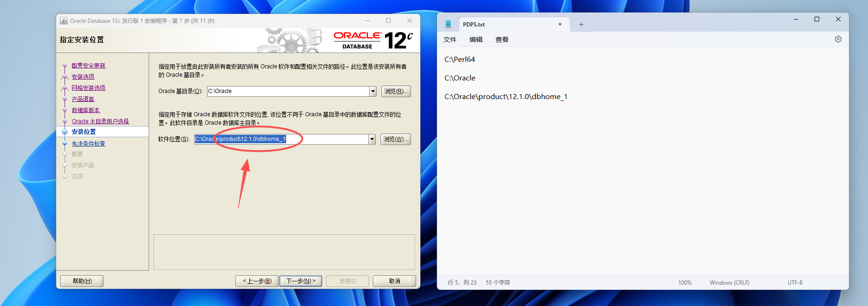The width and height of the screenshot is (868, 306).
Task: Maximize the Oracle installer window
Action: point(388,20)
